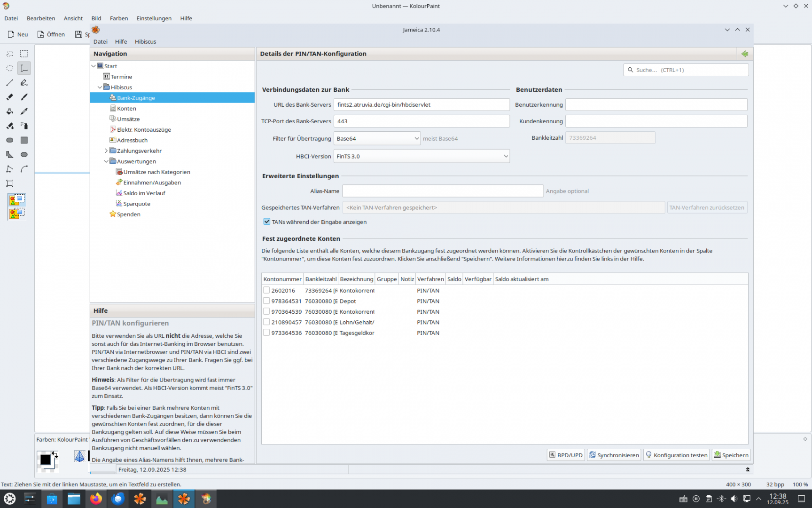
Task: Open the Jameica Datei menu
Action: coord(101,41)
